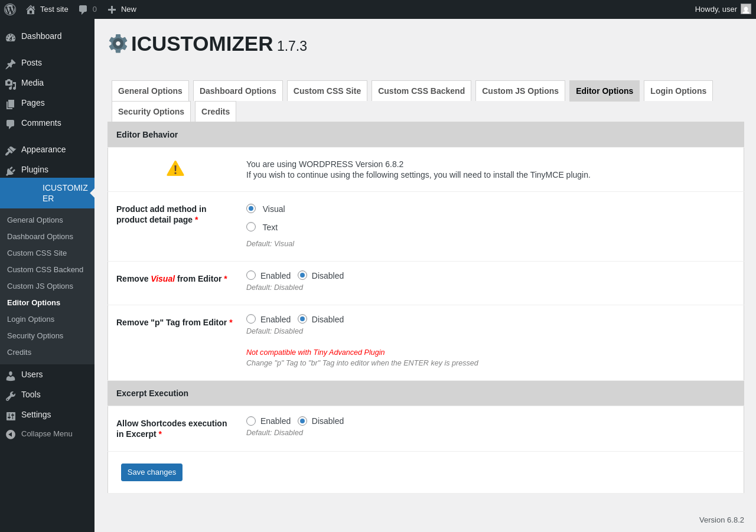
Task: Enable Remove "p" Tag from Editor
Action: click(x=251, y=319)
